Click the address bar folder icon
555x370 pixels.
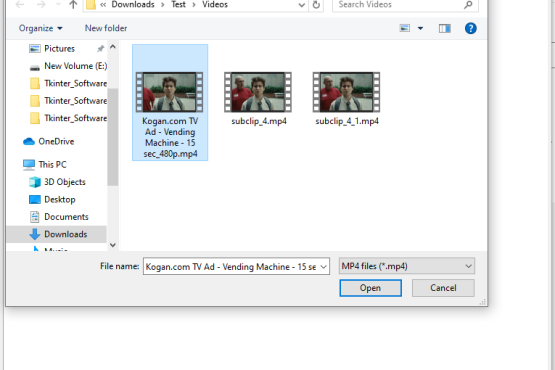click(x=91, y=5)
